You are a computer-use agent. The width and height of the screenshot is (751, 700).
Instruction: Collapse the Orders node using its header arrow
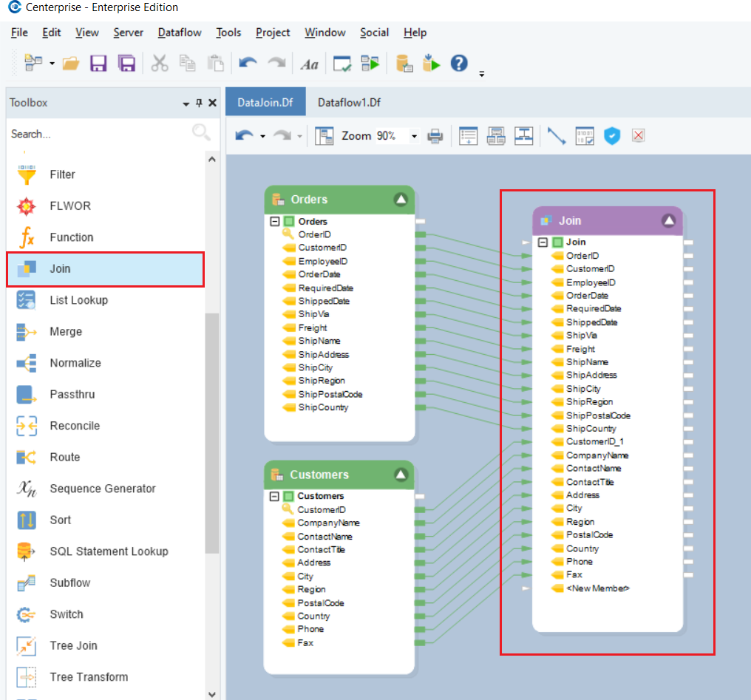[401, 199]
